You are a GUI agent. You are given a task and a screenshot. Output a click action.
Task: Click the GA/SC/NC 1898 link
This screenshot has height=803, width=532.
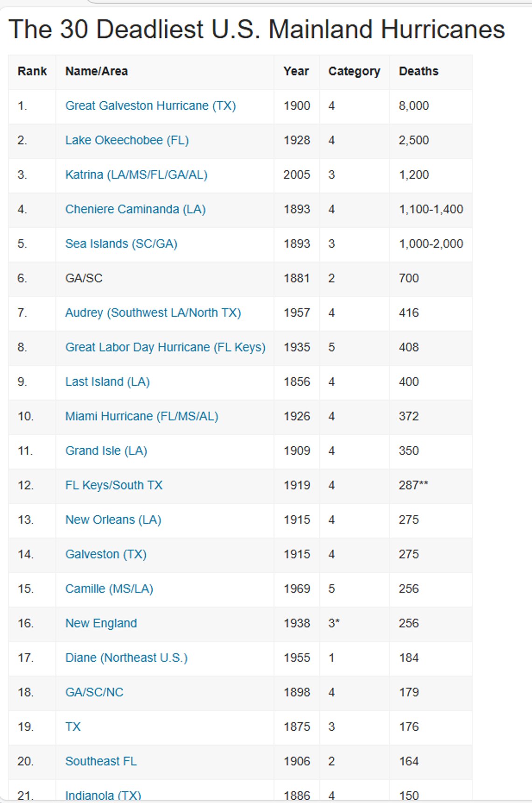click(x=94, y=692)
